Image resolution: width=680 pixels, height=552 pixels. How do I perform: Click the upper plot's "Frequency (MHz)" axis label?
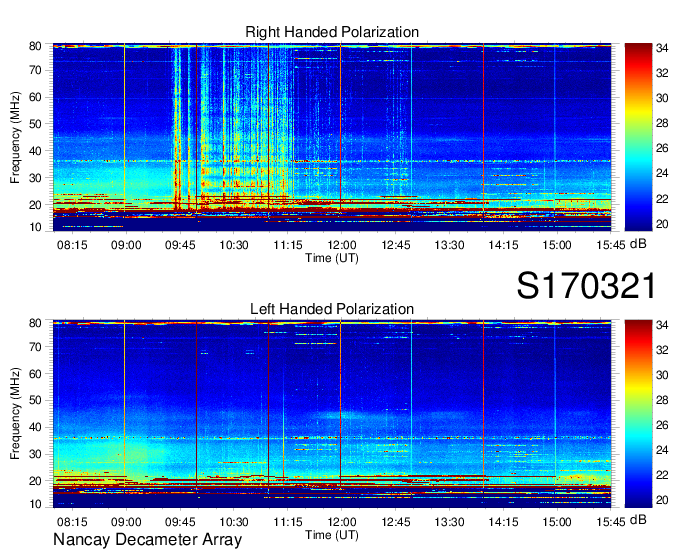[x=15, y=137]
